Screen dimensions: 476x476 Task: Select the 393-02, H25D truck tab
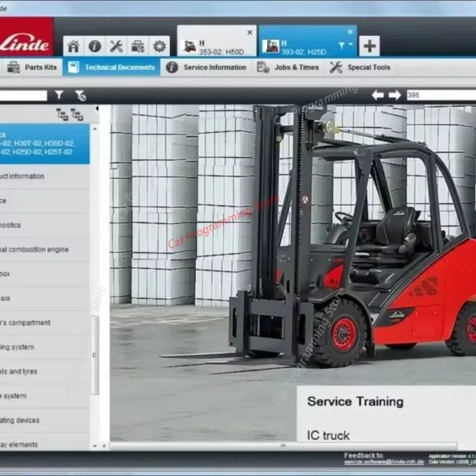(x=308, y=41)
